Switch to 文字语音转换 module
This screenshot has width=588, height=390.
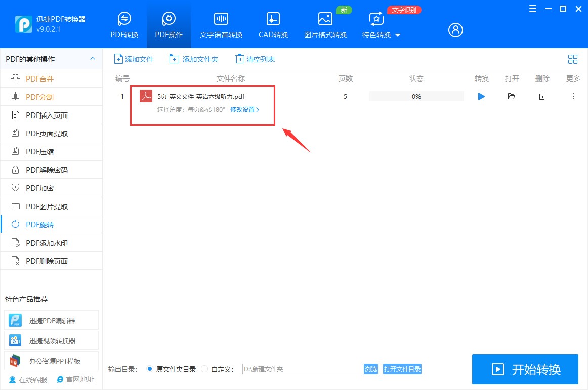(221, 24)
